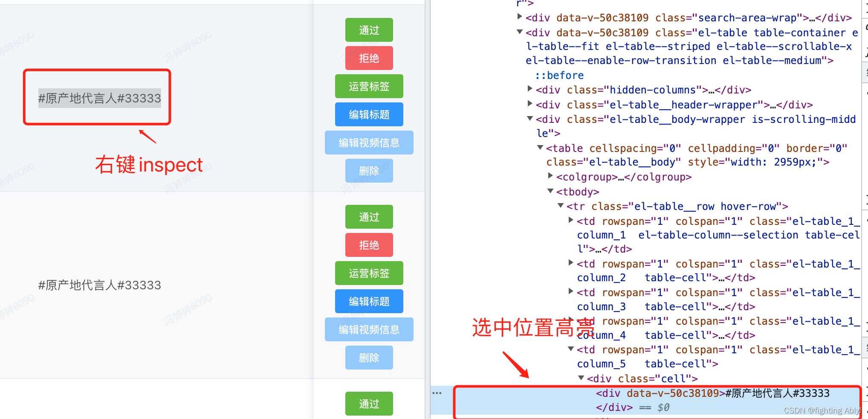Viewport: 868px width, 419px height.
Task: Click closing </div> == $0 line
Action: tap(633, 407)
